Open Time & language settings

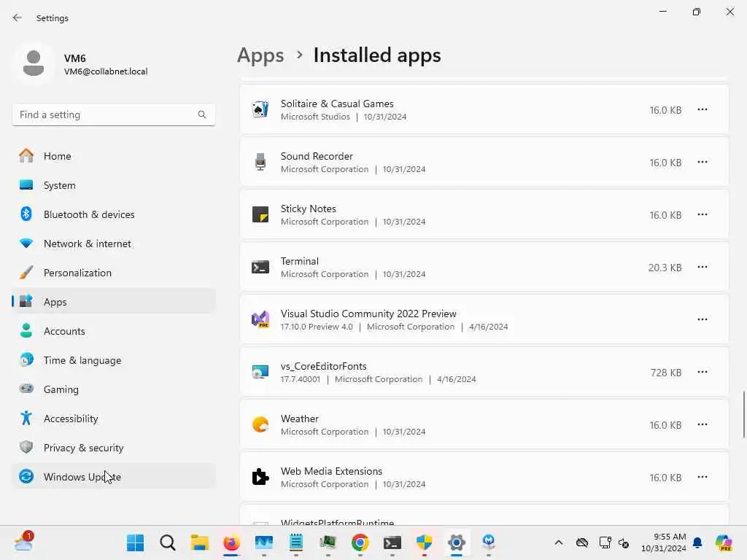113,360
